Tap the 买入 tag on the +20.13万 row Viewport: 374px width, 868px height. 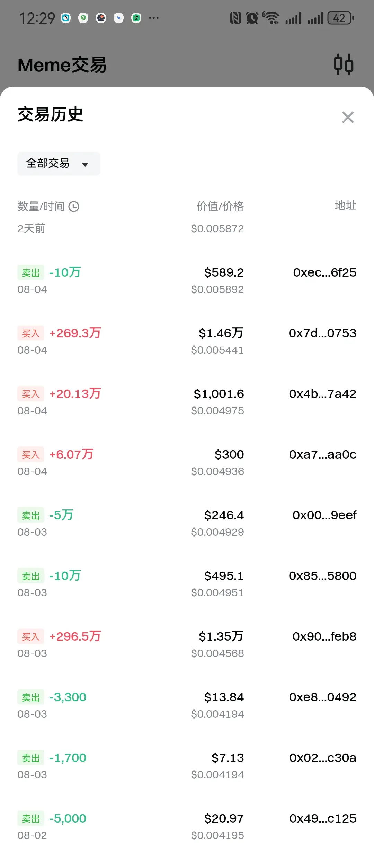point(31,394)
